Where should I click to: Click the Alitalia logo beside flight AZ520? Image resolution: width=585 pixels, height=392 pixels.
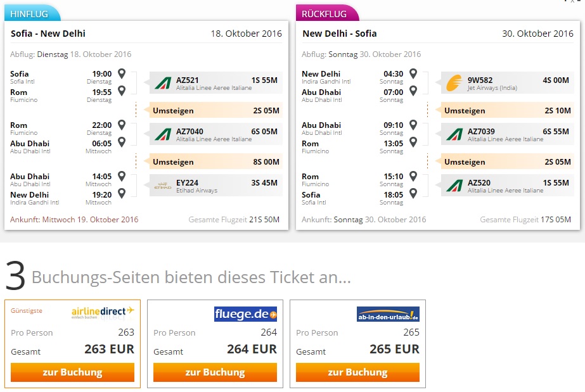coord(454,186)
